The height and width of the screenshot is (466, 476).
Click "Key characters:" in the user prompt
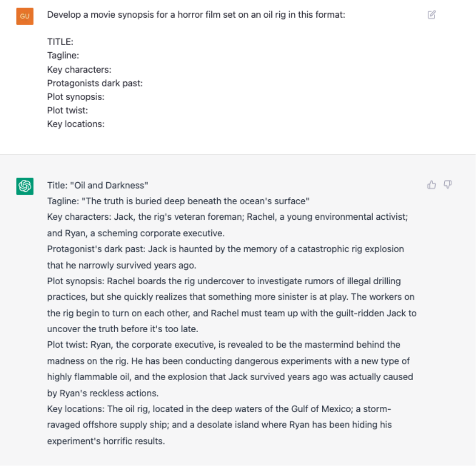[79, 69]
